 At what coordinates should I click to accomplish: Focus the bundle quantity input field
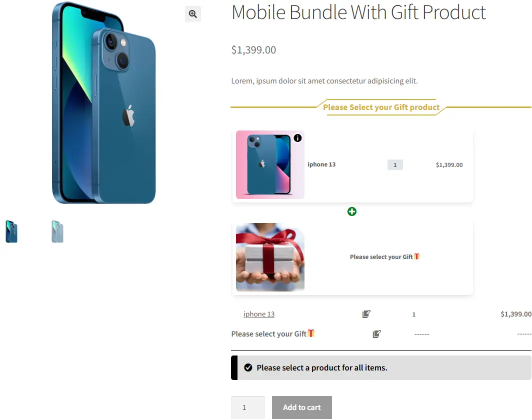click(x=247, y=407)
